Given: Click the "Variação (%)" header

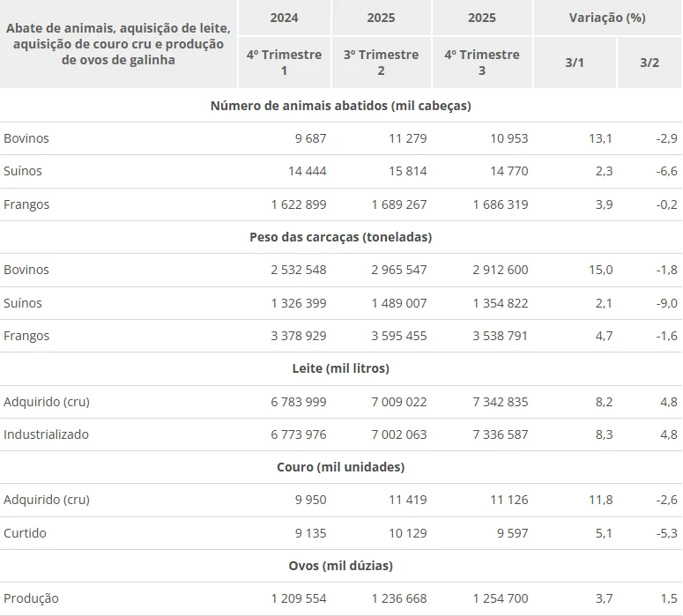Looking at the screenshot, I should [x=608, y=18].
